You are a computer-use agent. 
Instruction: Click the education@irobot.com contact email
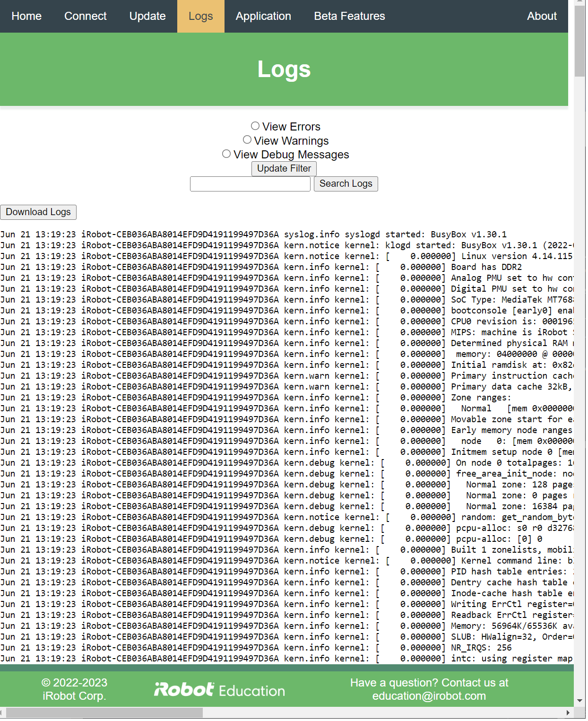coord(429,695)
